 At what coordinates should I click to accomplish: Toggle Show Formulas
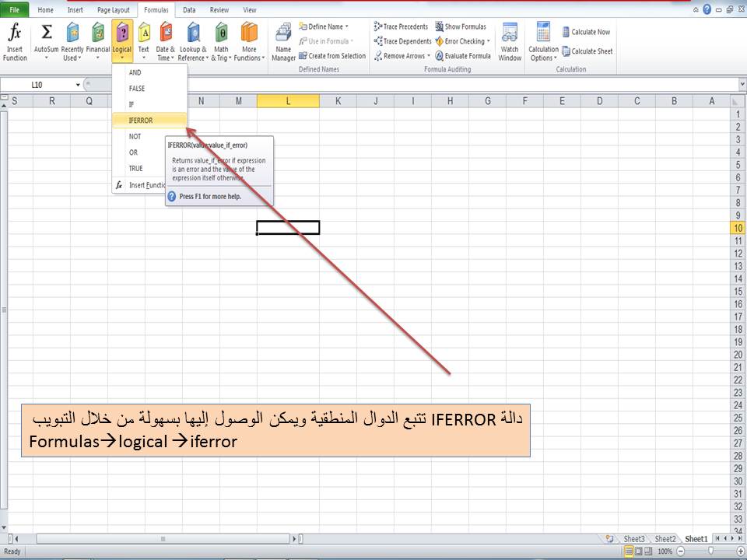point(461,26)
